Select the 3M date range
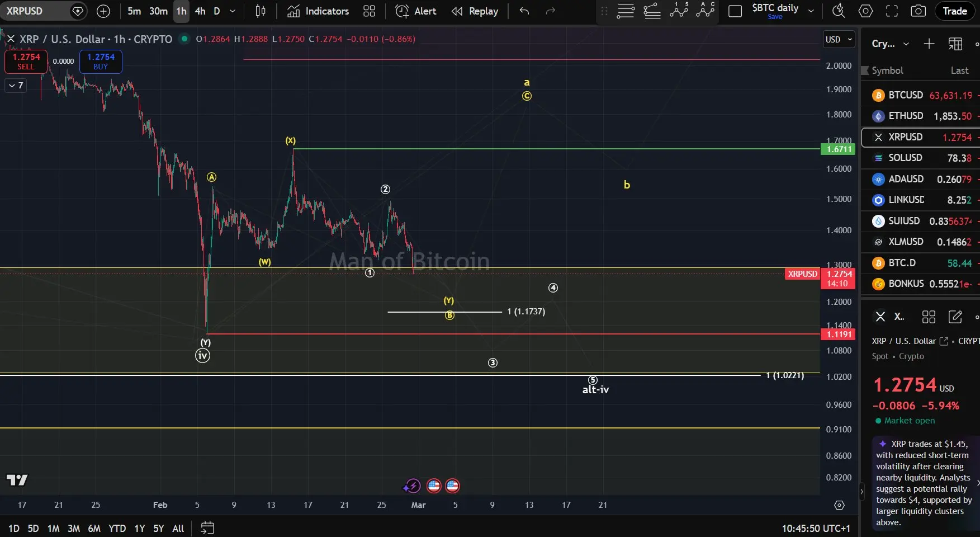 pos(74,529)
